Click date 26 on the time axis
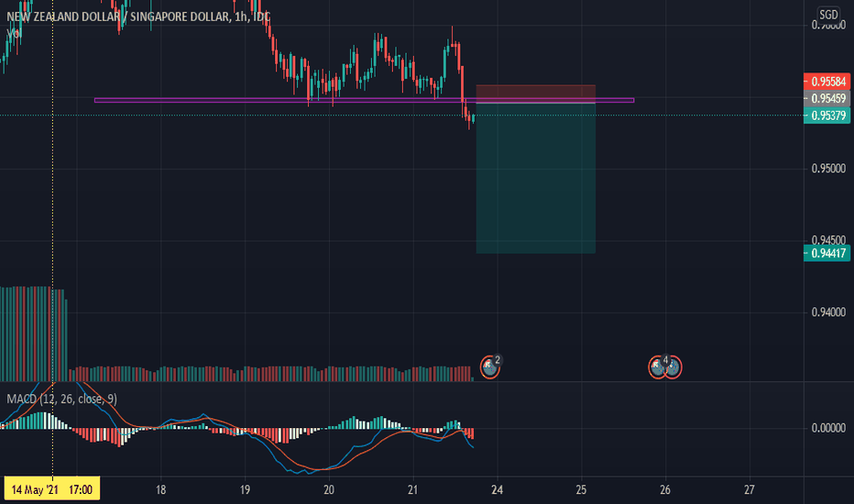This screenshot has width=854, height=504. click(x=665, y=490)
